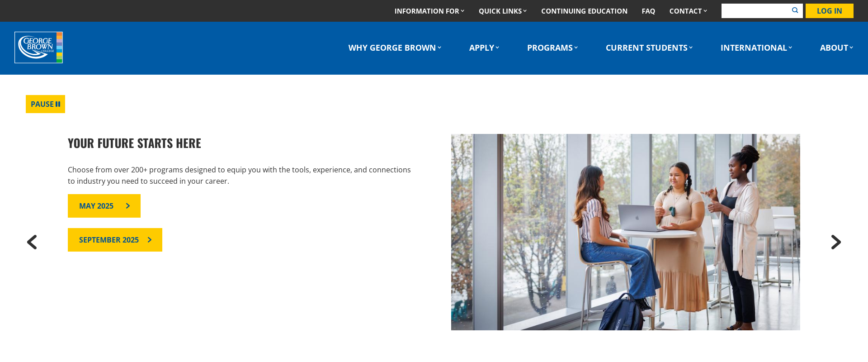
Task: Click the Log In button
Action: point(829,11)
